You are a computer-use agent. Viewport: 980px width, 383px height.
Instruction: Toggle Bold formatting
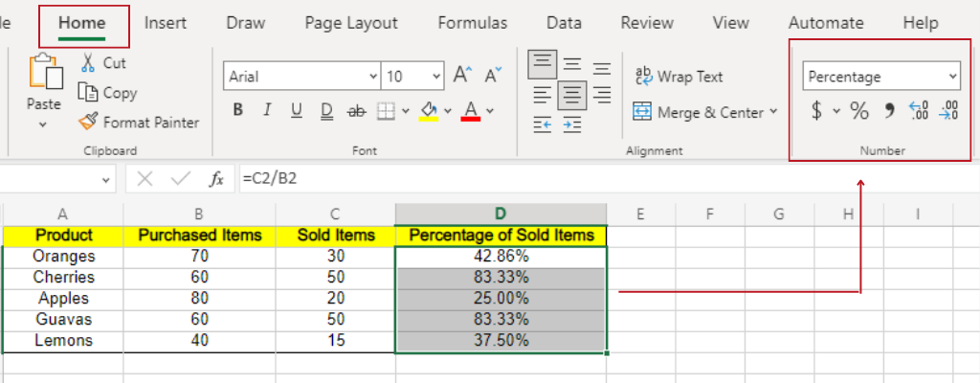pos(237,111)
